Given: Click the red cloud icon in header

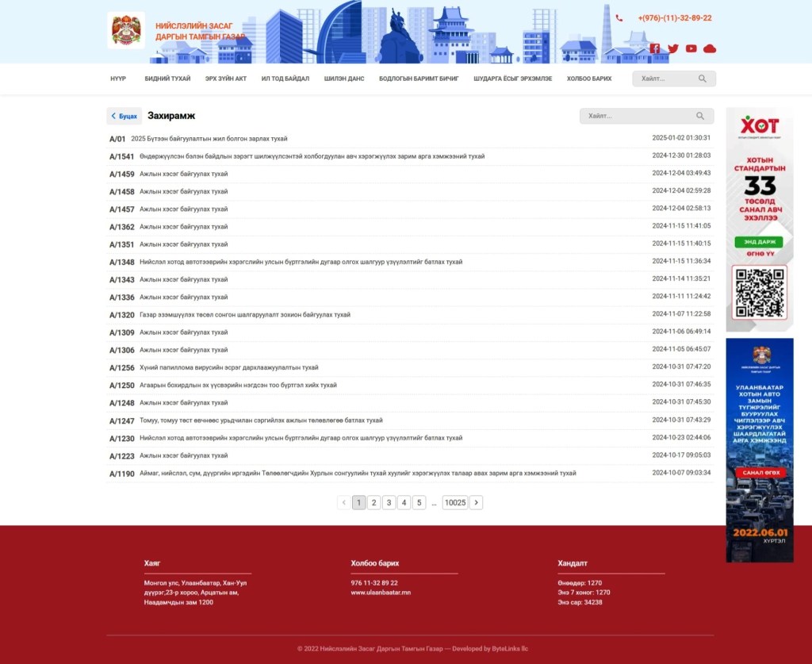Looking at the screenshot, I should (709, 48).
